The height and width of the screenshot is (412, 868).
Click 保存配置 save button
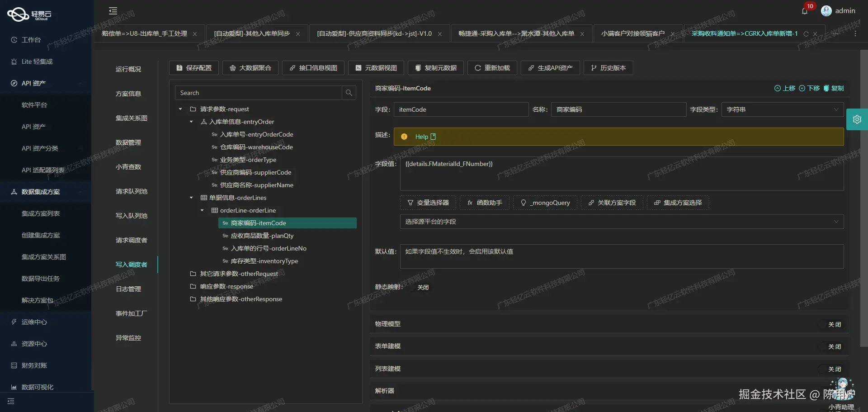(x=194, y=68)
